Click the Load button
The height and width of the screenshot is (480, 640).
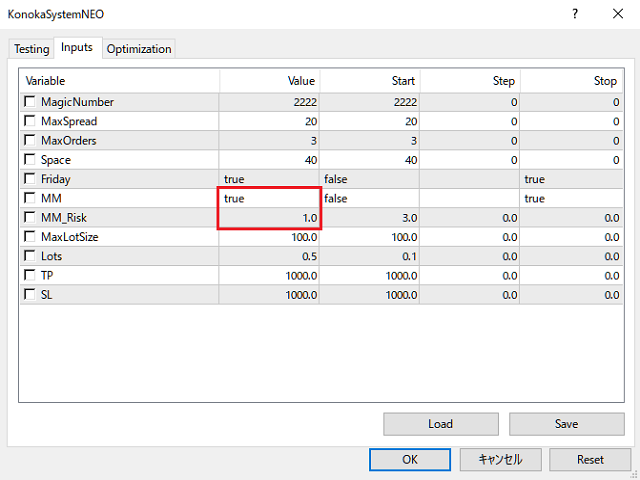(441, 424)
